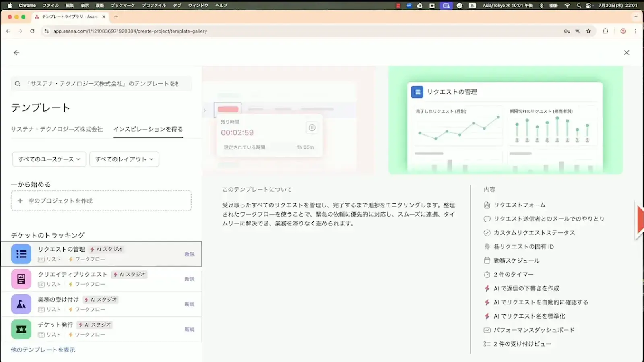The image size is (644, 362).
Task: Switch to サステナ・テクノロジーズ株式会社 tab
Action: pos(57,129)
